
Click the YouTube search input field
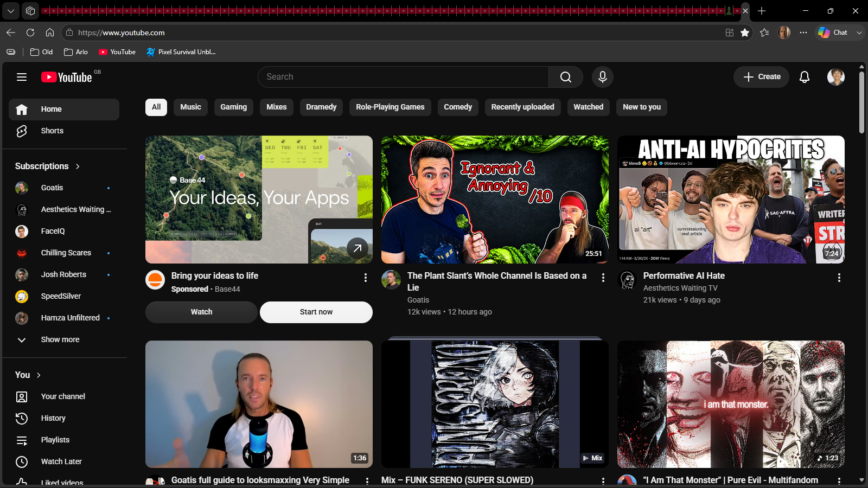(x=403, y=77)
